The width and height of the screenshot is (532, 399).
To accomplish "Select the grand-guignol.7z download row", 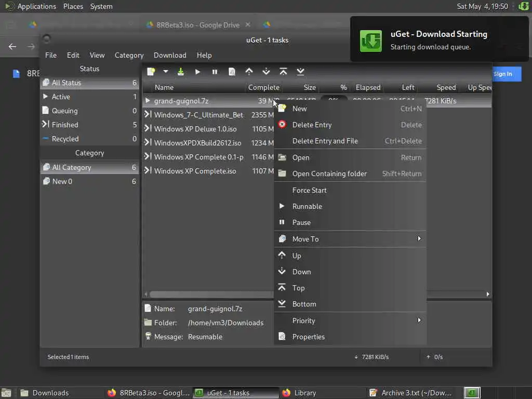I will point(208,101).
